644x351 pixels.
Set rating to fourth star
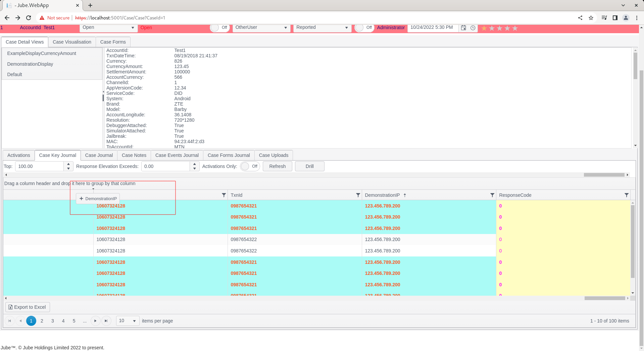(507, 28)
